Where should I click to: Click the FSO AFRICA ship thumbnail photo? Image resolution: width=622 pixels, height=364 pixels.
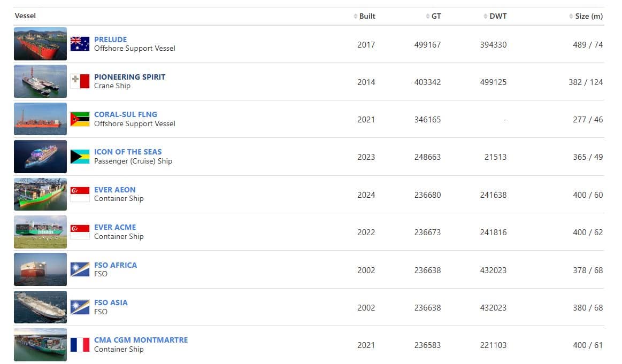point(40,269)
